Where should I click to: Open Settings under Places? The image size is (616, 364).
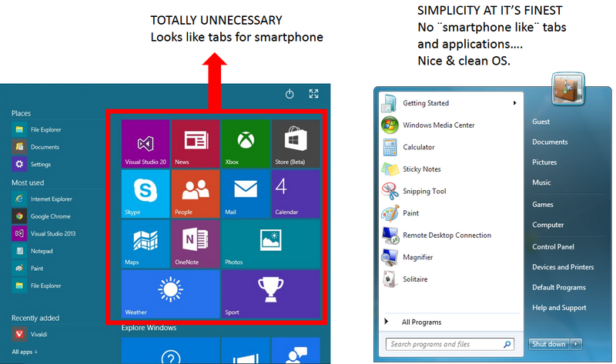coord(32,164)
